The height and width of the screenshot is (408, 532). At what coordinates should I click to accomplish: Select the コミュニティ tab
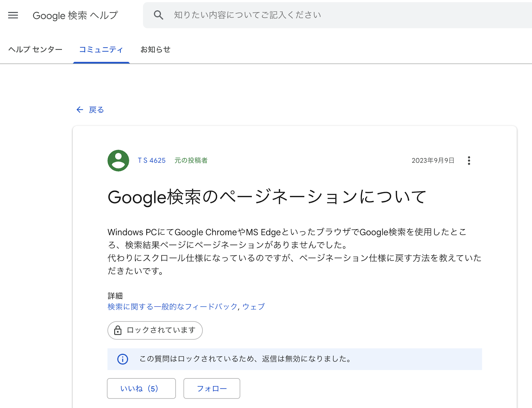[101, 50]
